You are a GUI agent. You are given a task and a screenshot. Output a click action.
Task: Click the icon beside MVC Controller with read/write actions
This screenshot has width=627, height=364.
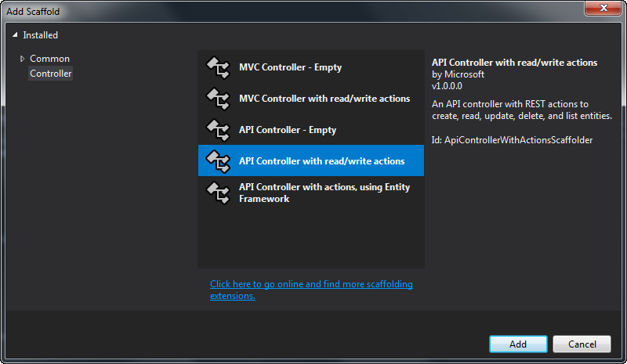tap(217, 99)
